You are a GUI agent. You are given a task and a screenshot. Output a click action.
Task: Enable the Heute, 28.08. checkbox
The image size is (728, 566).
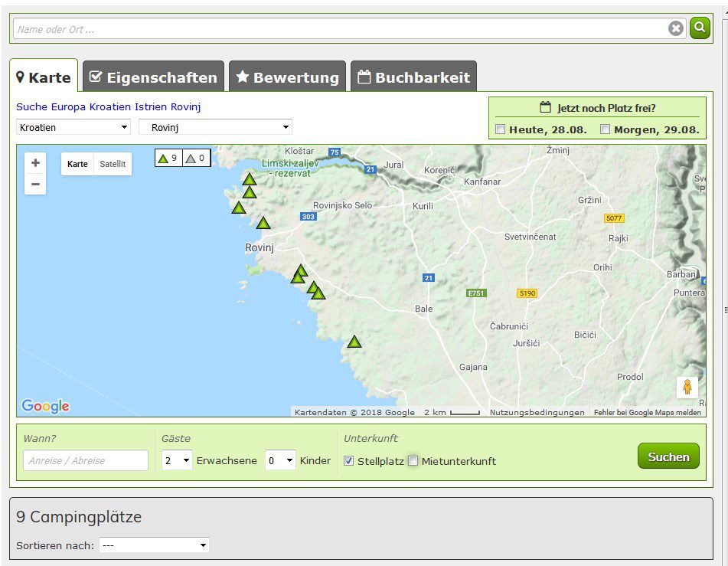click(501, 129)
